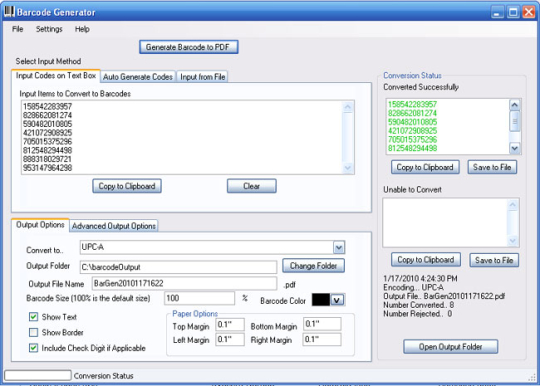Click input code 158542283957 in text box
Screen dimensions: 540x386
click(x=48, y=106)
